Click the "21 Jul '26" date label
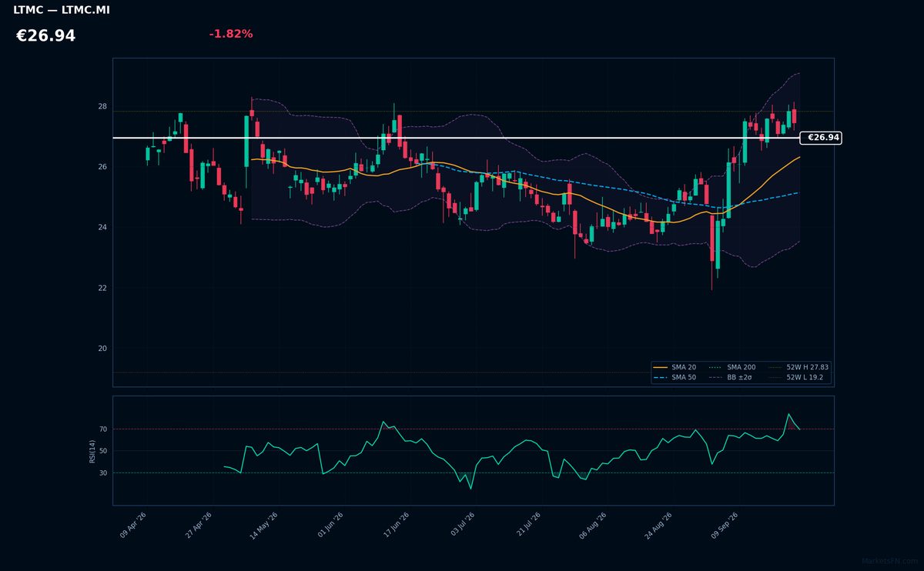Viewport: 924px width, 571px height. tap(527, 526)
